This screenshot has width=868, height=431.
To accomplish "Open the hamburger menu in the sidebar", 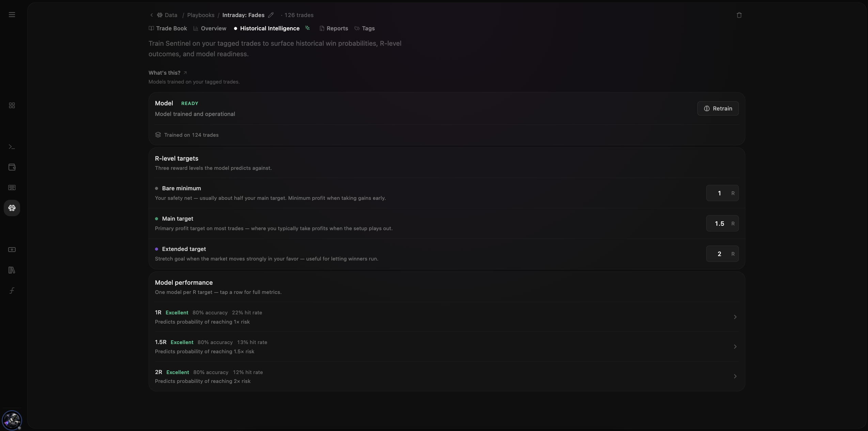I will pos(12,15).
